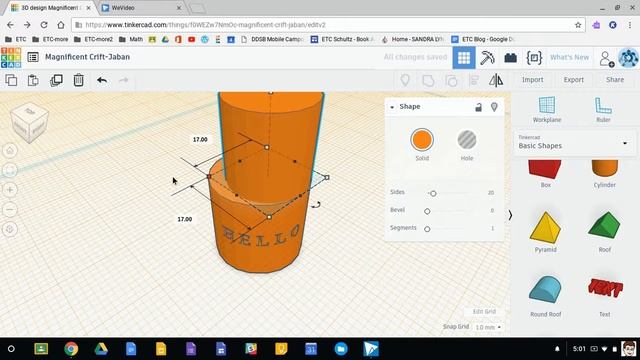Open the Math bookmark folder
The width and height of the screenshot is (640, 360).
coord(131,39)
